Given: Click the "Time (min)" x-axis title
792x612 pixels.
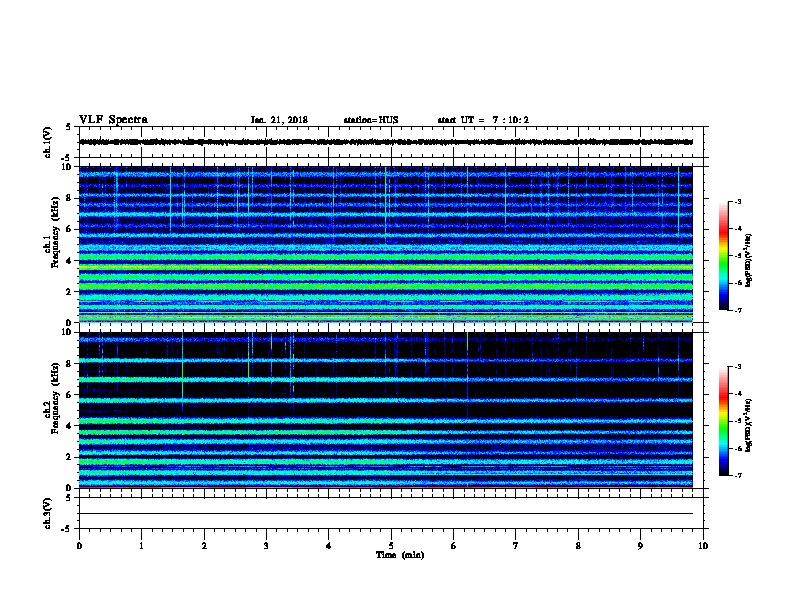Looking at the screenshot, I should (x=400, y=555).
